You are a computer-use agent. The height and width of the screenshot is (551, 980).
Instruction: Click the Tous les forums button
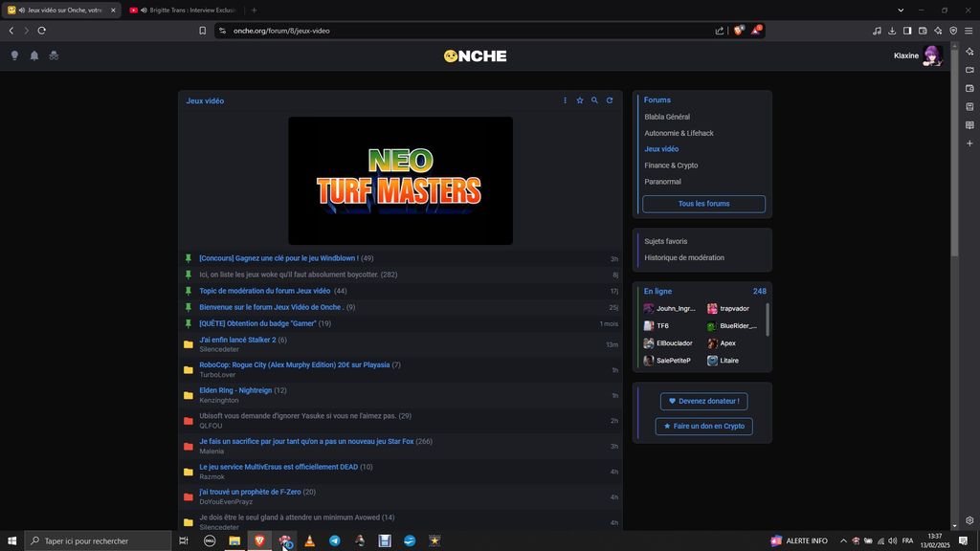pos(703,204)
